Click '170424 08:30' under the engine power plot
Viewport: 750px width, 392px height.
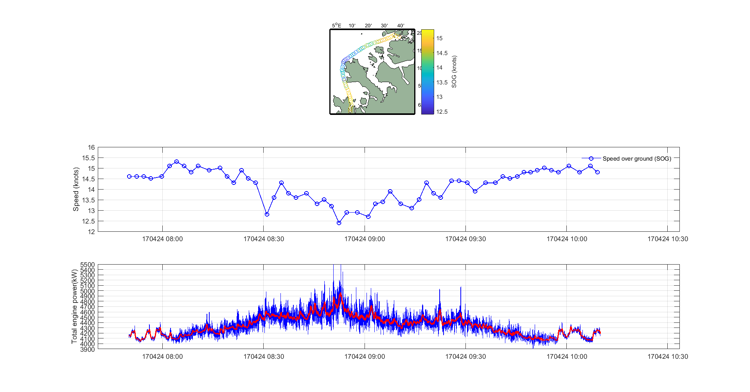point(264,356)
